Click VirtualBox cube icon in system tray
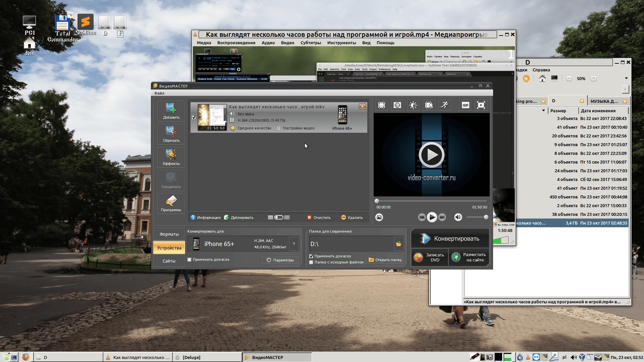 click(x=582, y=357)
